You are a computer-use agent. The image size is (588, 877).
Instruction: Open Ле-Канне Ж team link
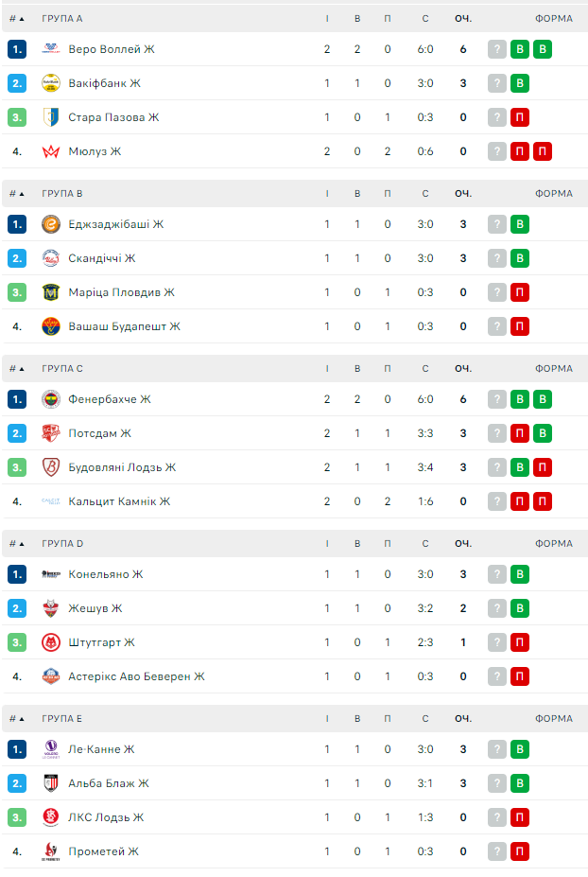(101, 749)
